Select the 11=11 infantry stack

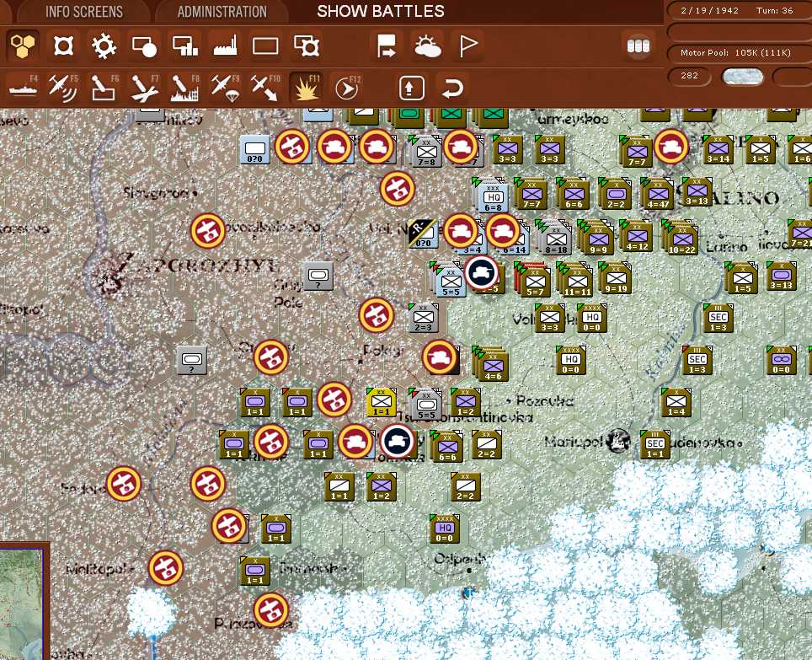click(x=576, y=280)
